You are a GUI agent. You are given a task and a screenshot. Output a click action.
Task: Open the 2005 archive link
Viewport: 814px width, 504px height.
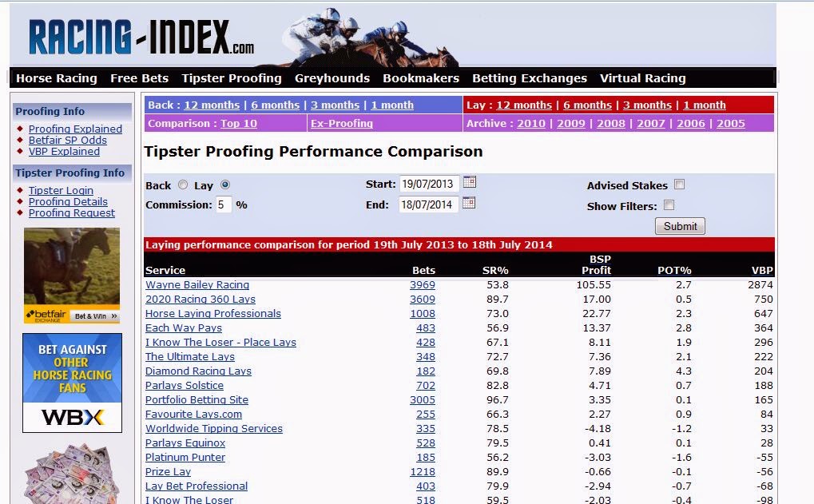coord(731,124)
